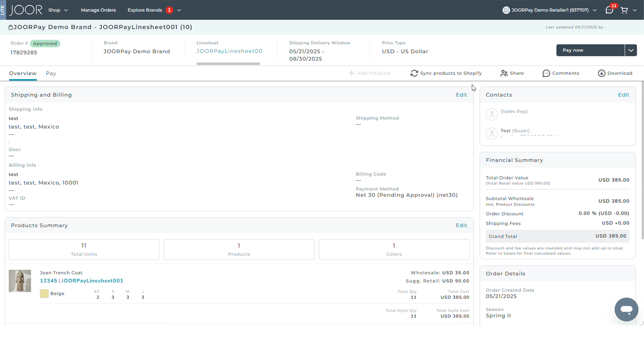Screen dimensions: 644x362
Task: Click the Explore Brands notification badge
Action: 169,10
